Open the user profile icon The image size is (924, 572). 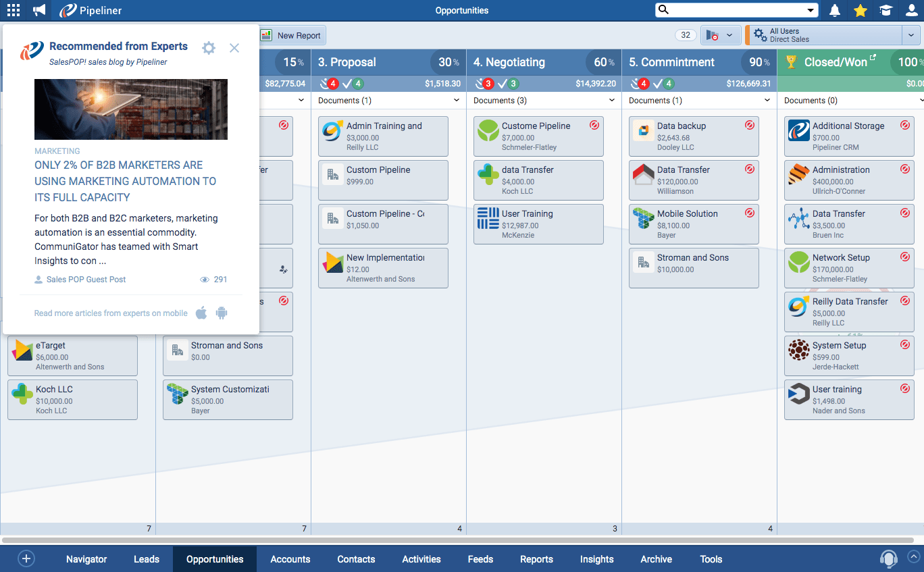click(x=911, y=10)
